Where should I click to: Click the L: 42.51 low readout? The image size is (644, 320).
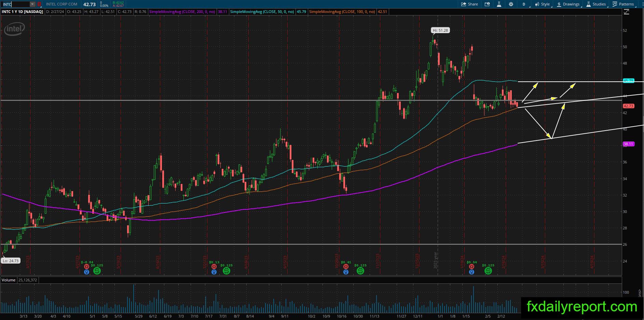click(x=108, y=12)
